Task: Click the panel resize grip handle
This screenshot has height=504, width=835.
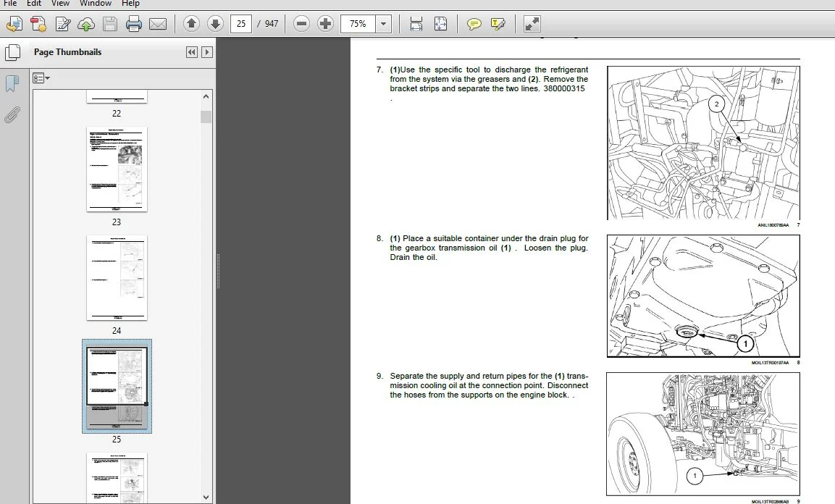Action: point(218,272)
